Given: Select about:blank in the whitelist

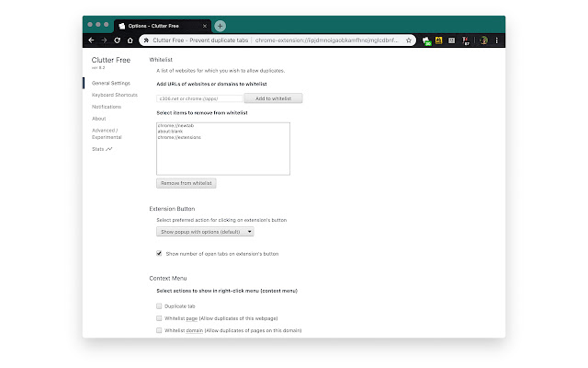Looking at the screenshot, I should (170, 132).
